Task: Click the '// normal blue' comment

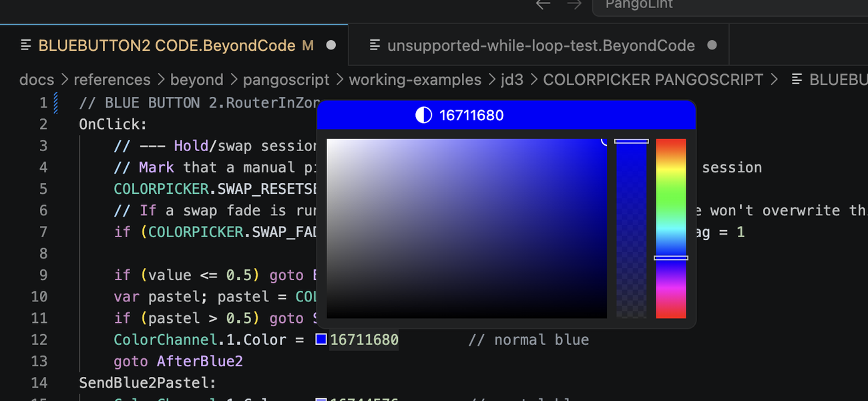Action: tap(529, 340)
